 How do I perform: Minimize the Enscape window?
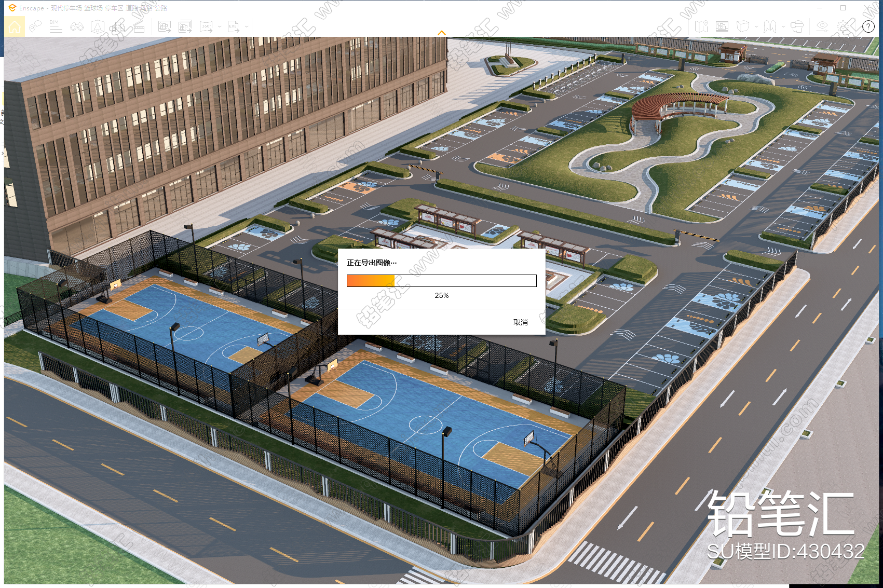[x=820, y=8]
